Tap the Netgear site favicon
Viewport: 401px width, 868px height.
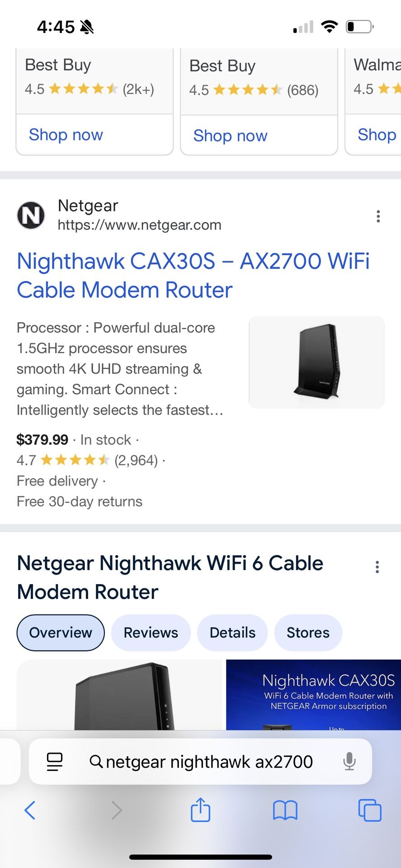[x=31, y=216]
